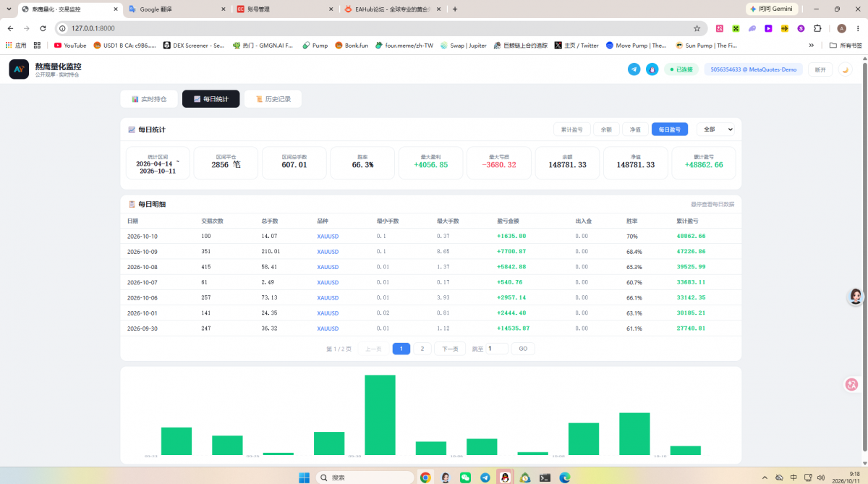This screenshot has width=868, height=484.
Task: Click the QQ penguin icon in the page header
Action: [652, 69]
